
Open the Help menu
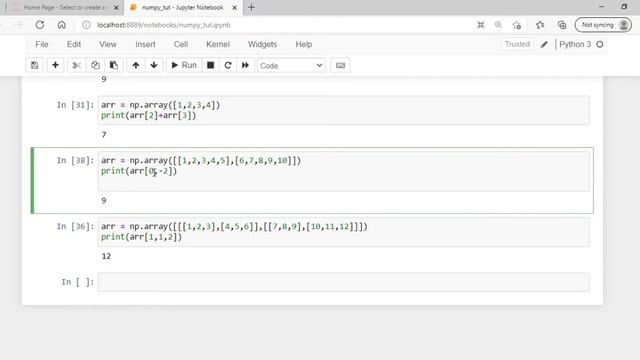(x=304, y=44)
